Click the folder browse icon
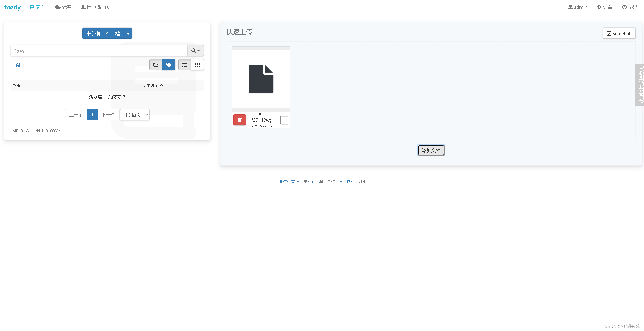 [156, 65]
